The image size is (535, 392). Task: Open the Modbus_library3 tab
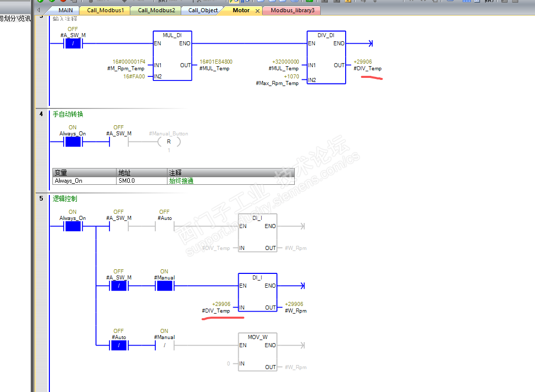pyautogui.click(x=292, y=11)
